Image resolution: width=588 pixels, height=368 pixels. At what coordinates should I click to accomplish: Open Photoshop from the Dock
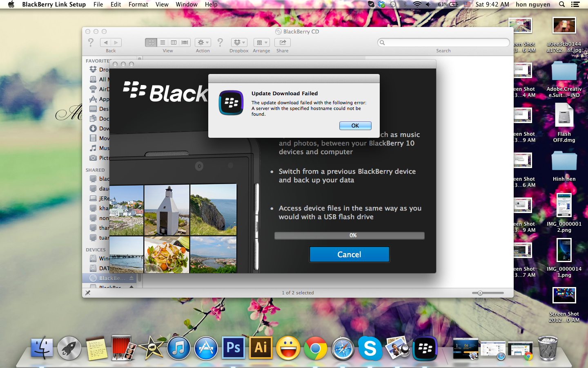tap(233, 348)
